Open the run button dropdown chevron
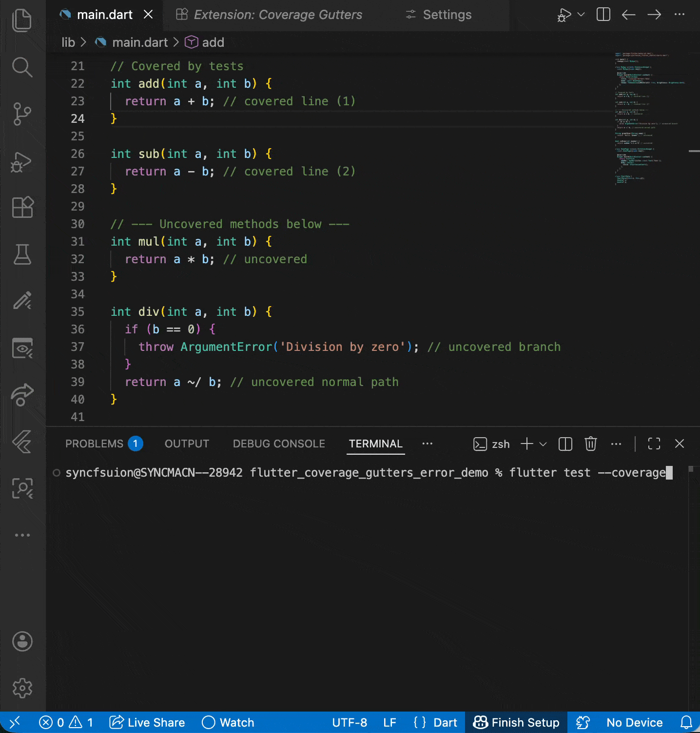 (580, 15)
